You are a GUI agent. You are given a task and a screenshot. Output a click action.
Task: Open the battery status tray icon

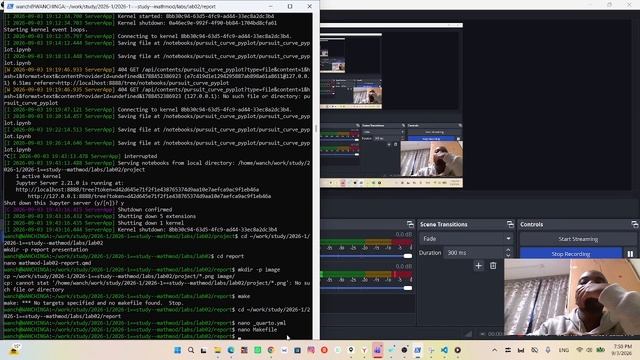[600, 350]
